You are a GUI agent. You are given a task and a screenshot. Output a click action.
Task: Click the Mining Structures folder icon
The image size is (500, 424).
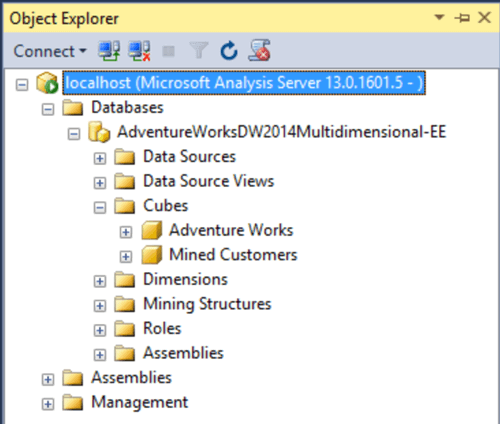click(x=125, y=304)
